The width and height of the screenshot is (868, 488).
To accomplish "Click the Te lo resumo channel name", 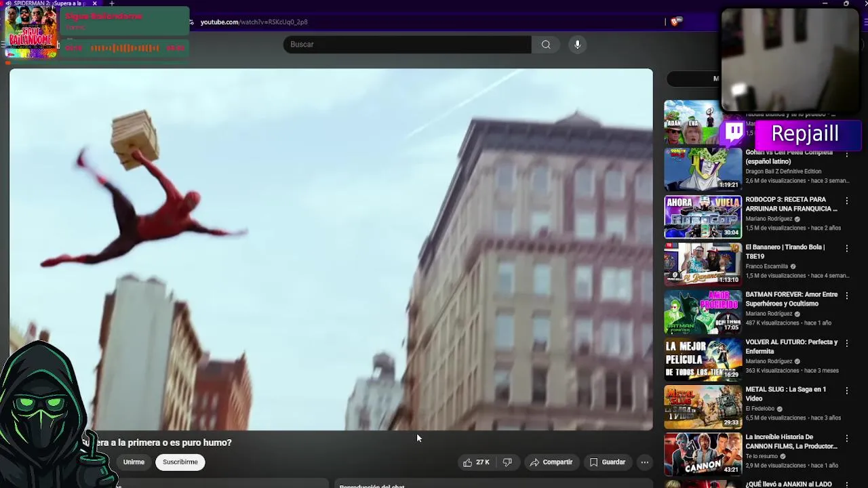I will point(762,456).
